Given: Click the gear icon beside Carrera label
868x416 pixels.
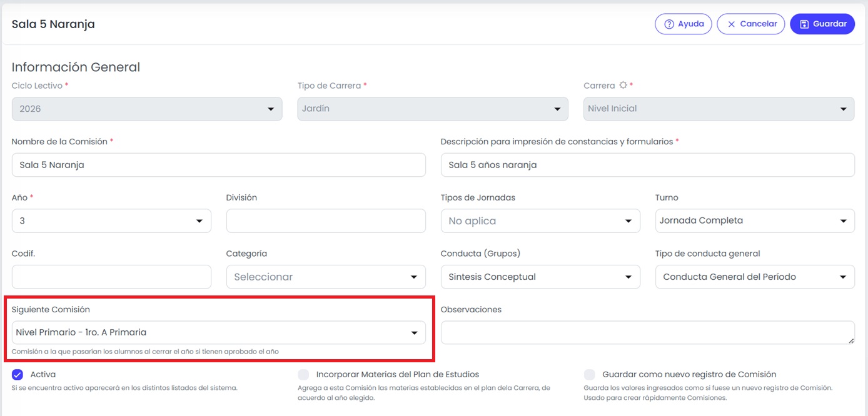Looking at the screenshot, I should (x=623, y=86).
